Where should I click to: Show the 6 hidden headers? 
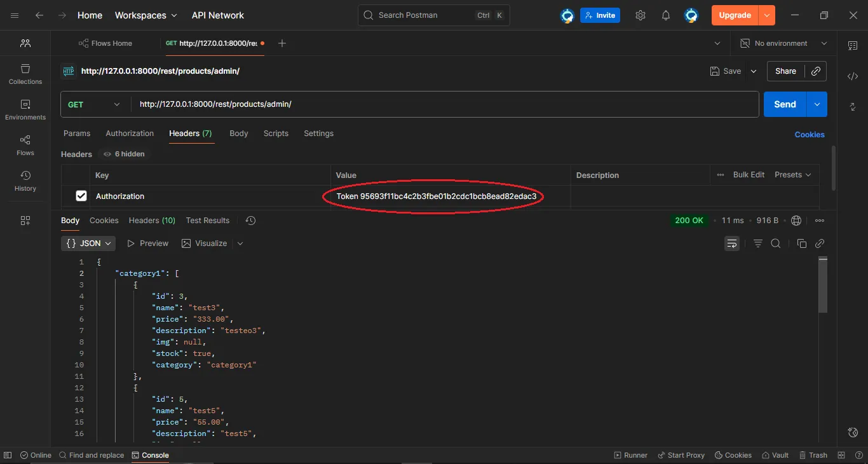(x=123, y=154)
